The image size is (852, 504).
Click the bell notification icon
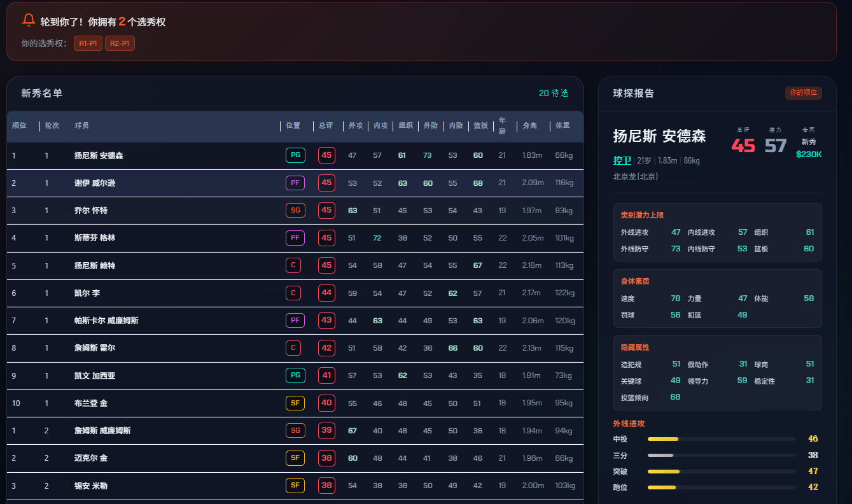click(29, 20)
